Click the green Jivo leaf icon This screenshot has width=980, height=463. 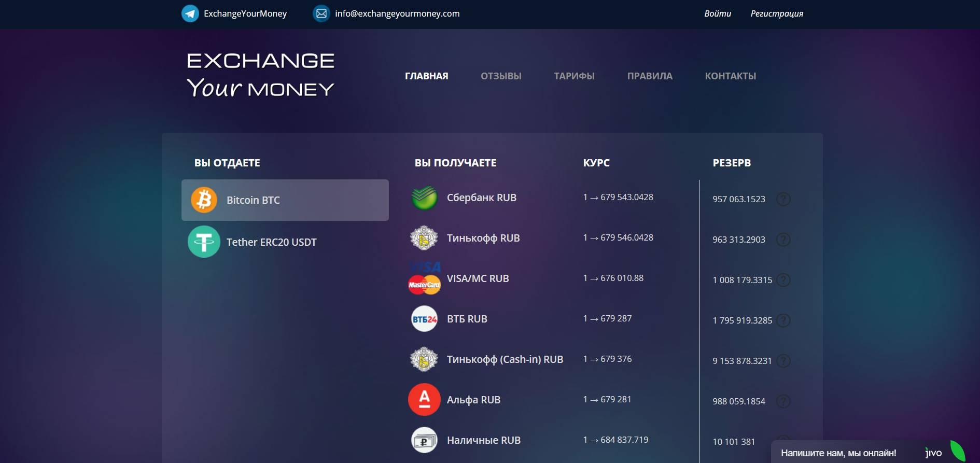958,451
